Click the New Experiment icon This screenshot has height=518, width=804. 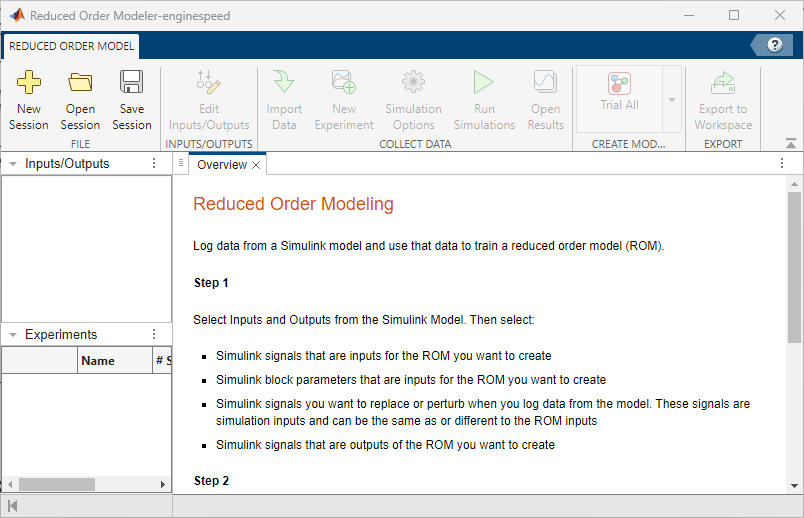pyautogui.click(x=344, y=82)
